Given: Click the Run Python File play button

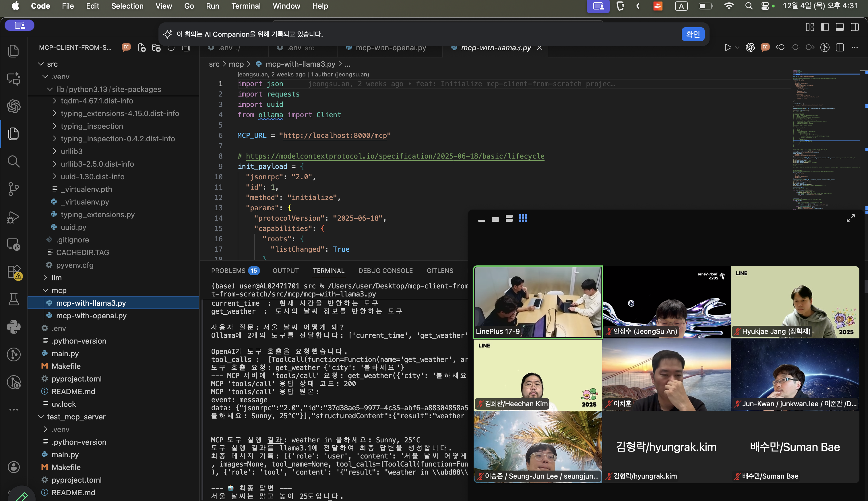Looking at the screenshot, I should click(727, 47).
